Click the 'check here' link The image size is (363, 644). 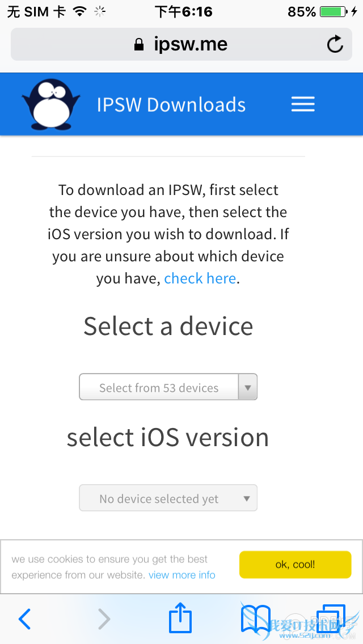(200, 278)
